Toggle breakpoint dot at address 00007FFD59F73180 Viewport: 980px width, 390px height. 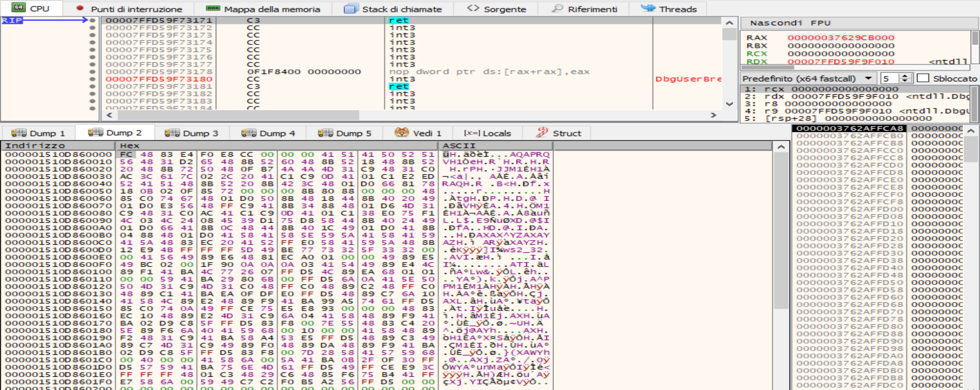(92, 79)
